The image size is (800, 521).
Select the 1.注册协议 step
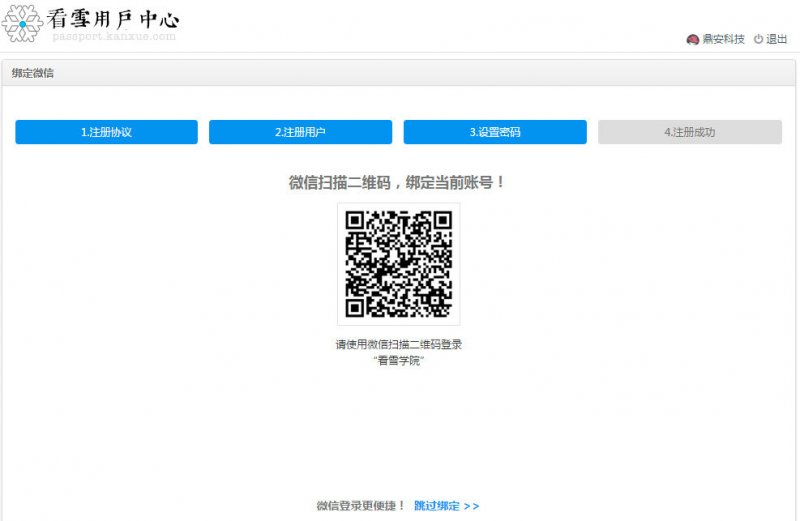tap(106, 132)
